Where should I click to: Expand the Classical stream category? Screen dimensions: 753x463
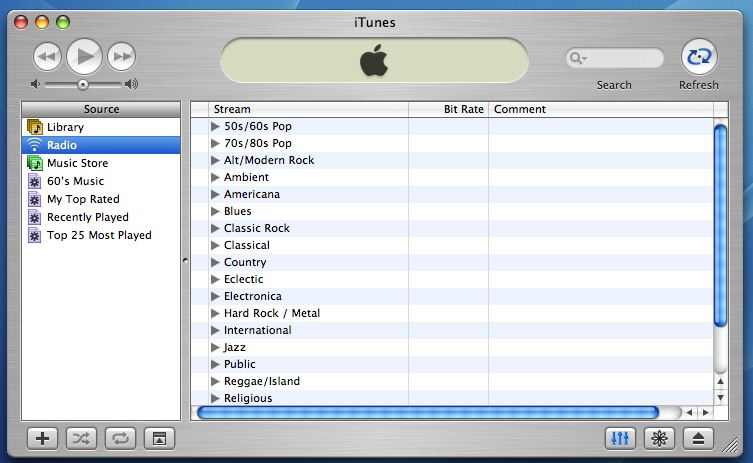pos(215,245)
